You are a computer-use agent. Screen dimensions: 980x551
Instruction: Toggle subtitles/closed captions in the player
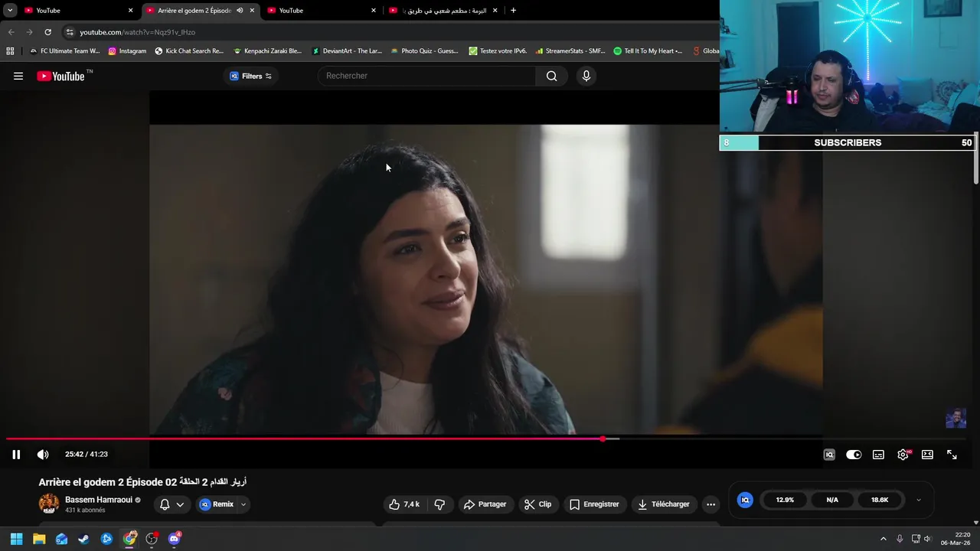pyautogui.click(x=878, y=455)
